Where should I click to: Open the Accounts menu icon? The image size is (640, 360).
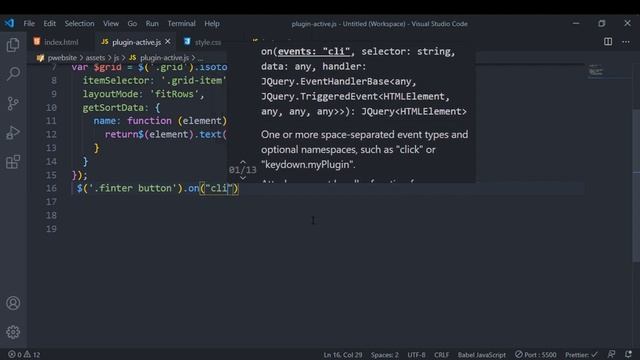pos(13,303)
